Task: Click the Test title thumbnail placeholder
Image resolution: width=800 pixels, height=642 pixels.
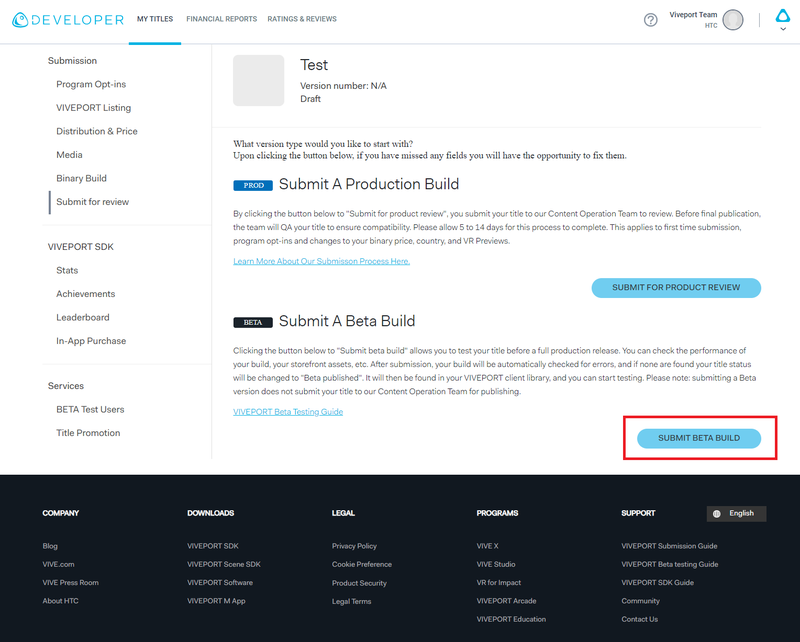Action: (259, 81)
